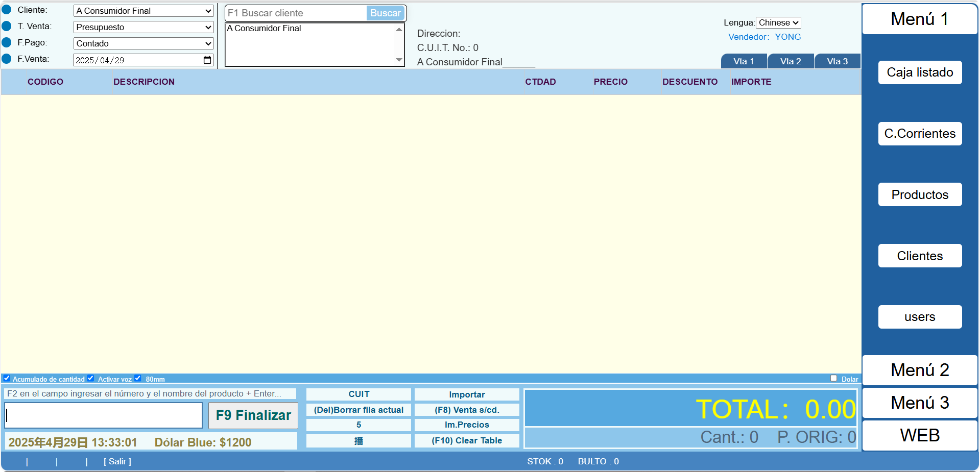The image size is (980, 472).
Task: Click the F9 Finalizar button
Action: [x=253, y=415]
